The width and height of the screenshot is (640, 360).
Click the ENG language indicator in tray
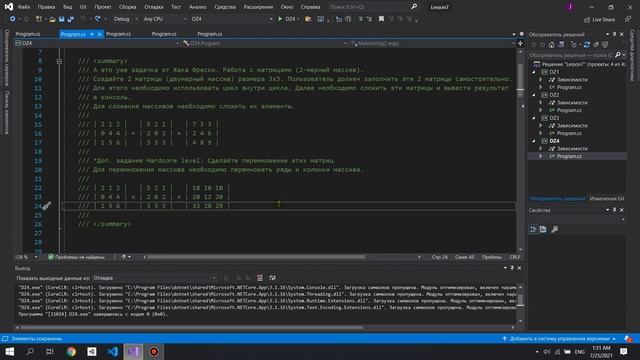pos(580,352)
